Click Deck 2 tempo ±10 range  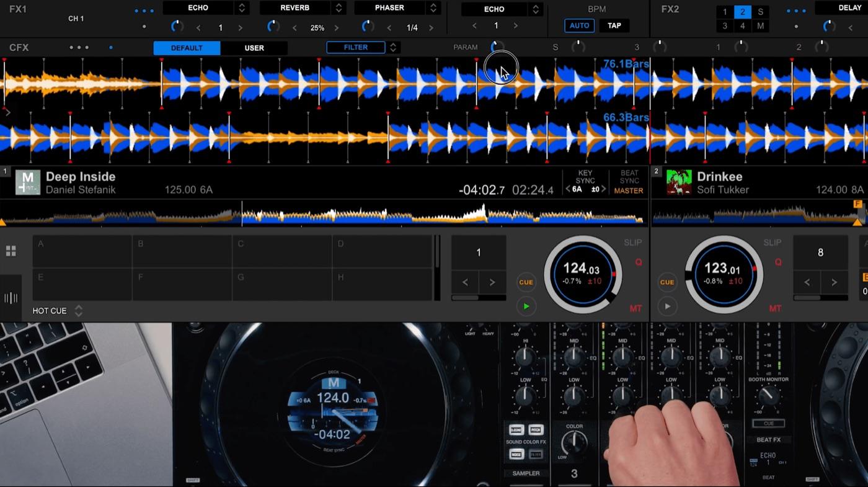tap(735, 281)
